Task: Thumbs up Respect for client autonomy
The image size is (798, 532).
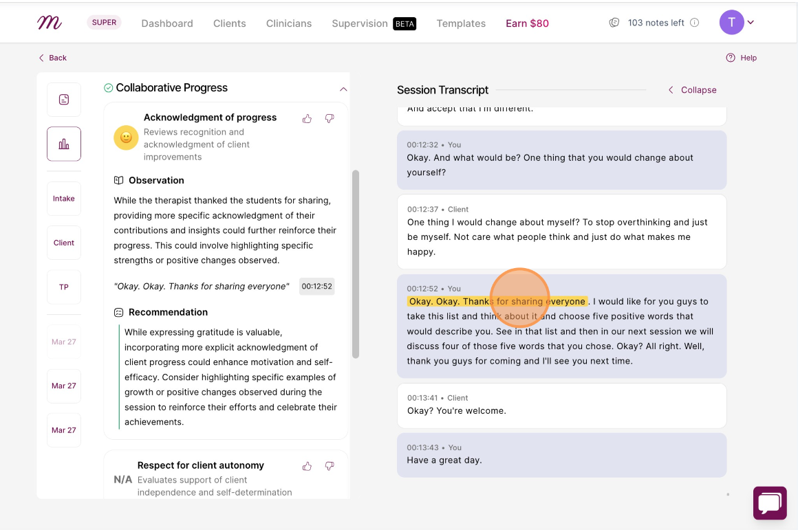Action: point(307,466)
